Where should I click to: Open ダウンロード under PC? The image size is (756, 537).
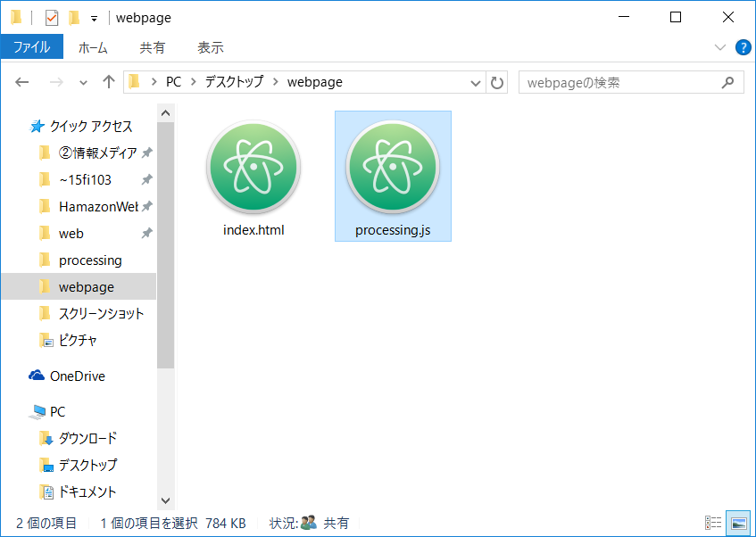(x=87, y=438)
